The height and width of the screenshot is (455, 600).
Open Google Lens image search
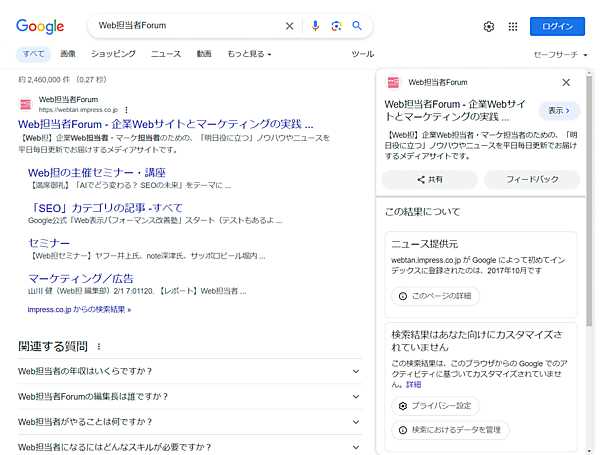click(336, 26)
